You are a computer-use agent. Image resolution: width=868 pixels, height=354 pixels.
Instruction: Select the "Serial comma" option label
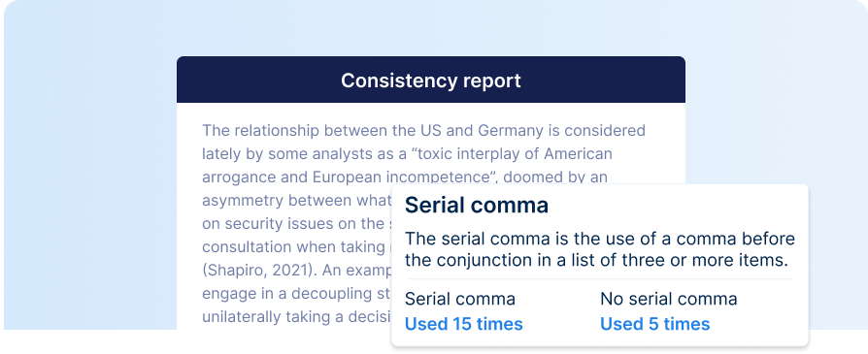click(460, 300)
